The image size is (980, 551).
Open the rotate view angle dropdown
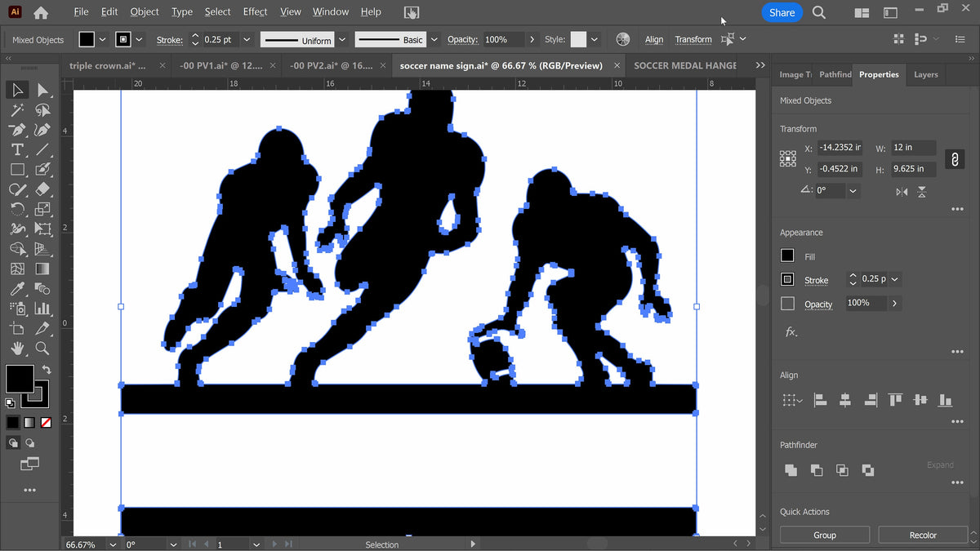(x=173, y=544)
